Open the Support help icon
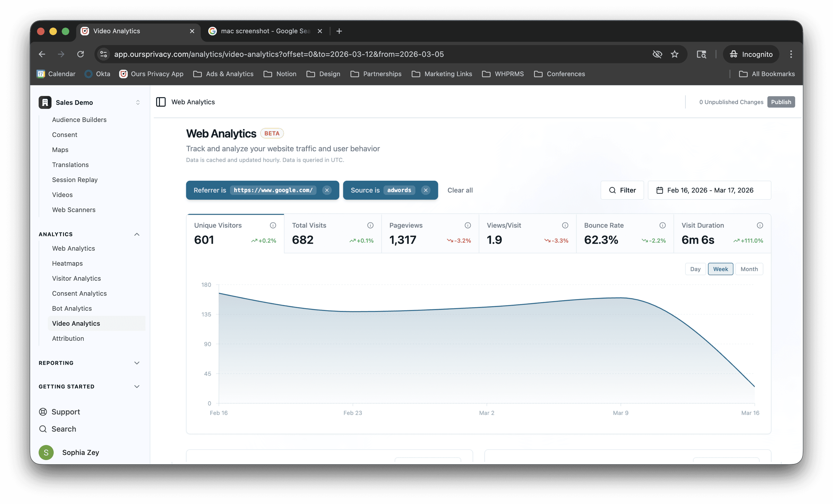 click(x=43, y=412)
